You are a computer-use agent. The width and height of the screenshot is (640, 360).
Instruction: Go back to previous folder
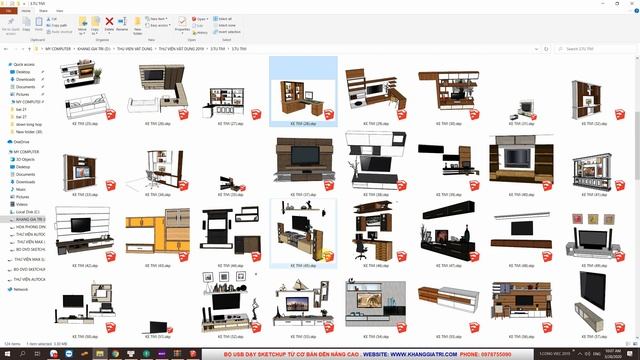(6, 49)
